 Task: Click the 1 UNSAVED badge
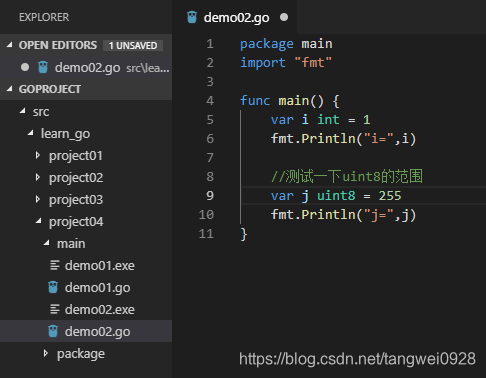[x=133, y=45]
